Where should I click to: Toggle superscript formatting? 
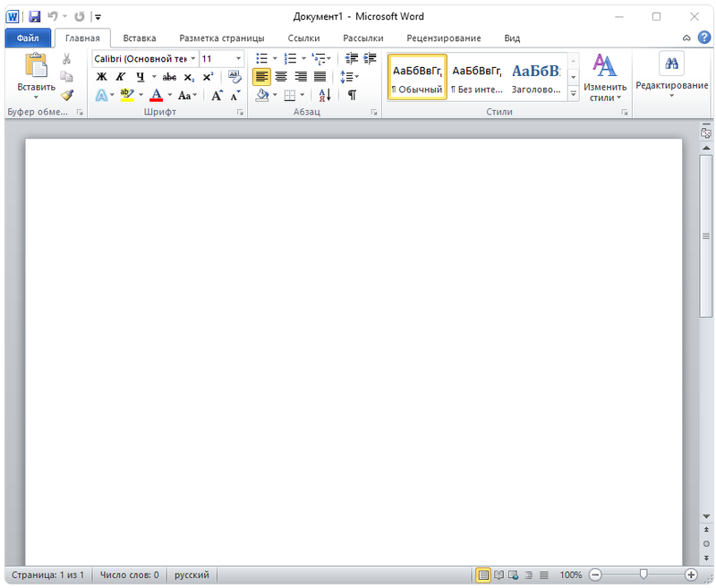point(208,77)
